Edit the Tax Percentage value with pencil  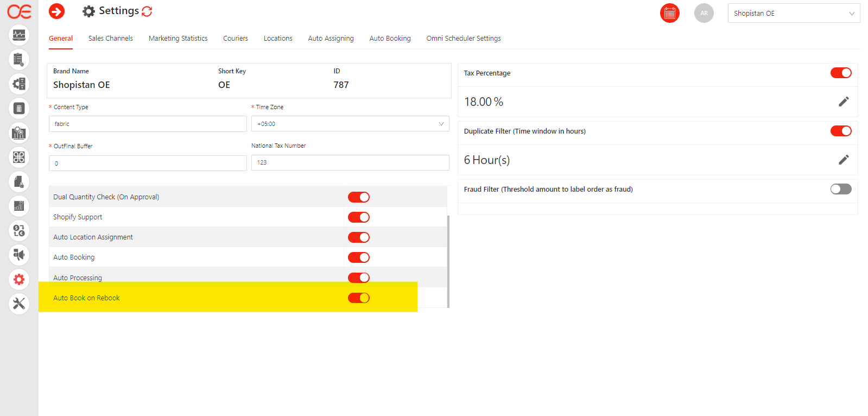click(843, 102)
